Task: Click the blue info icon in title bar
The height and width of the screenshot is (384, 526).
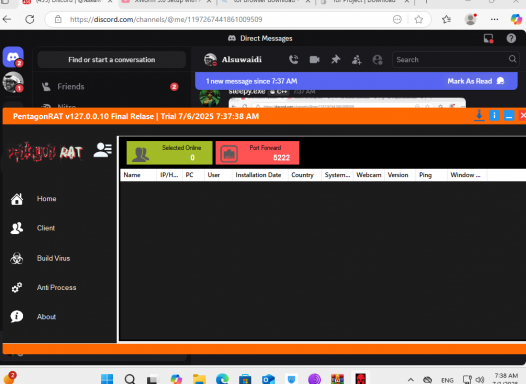Action: pos(494,116)
